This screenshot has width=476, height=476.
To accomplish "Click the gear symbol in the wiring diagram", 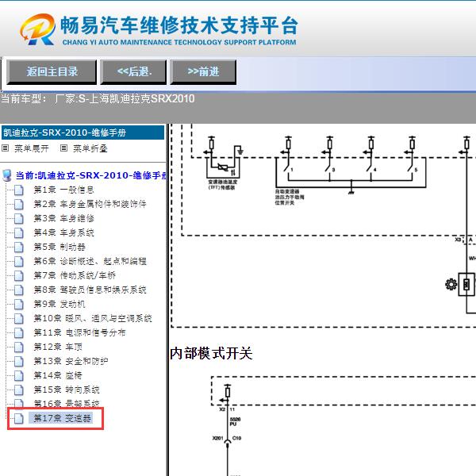I will 451,285.
